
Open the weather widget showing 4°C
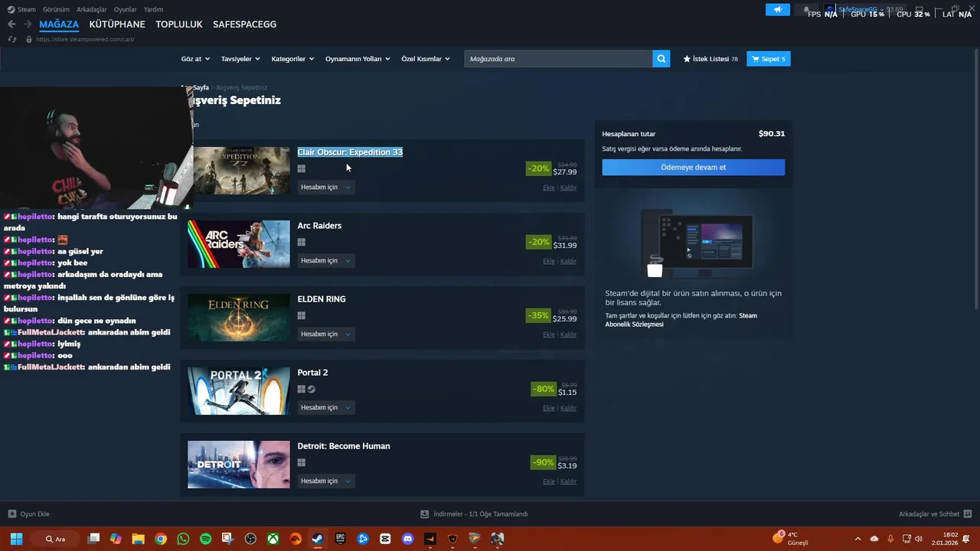(x=791, y=539)
